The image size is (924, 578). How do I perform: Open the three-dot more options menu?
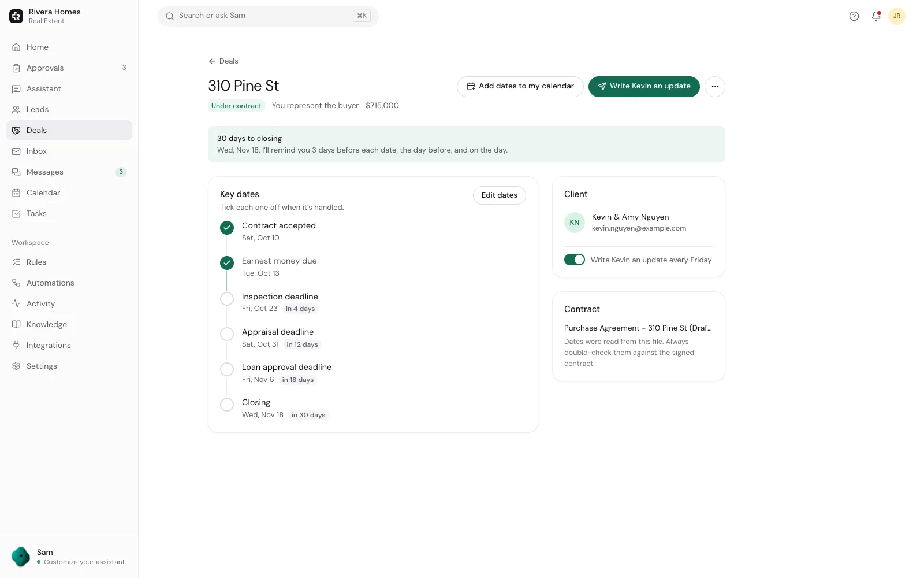(715, 87)
